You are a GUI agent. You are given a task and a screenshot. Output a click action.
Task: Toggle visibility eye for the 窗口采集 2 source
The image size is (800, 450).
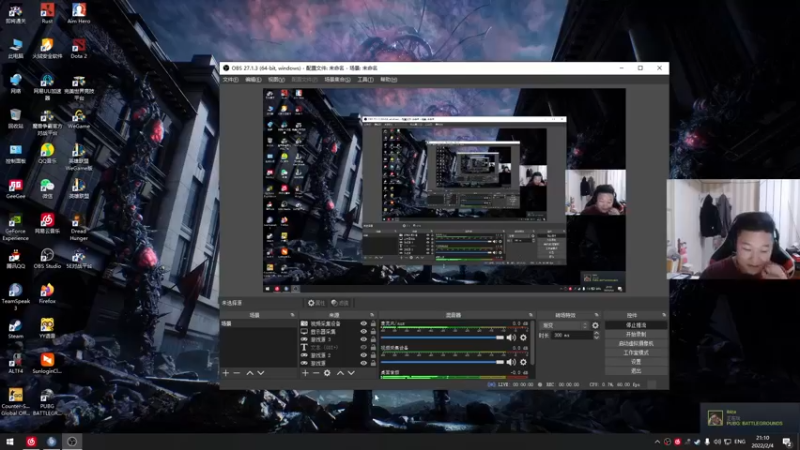point(363,355)
